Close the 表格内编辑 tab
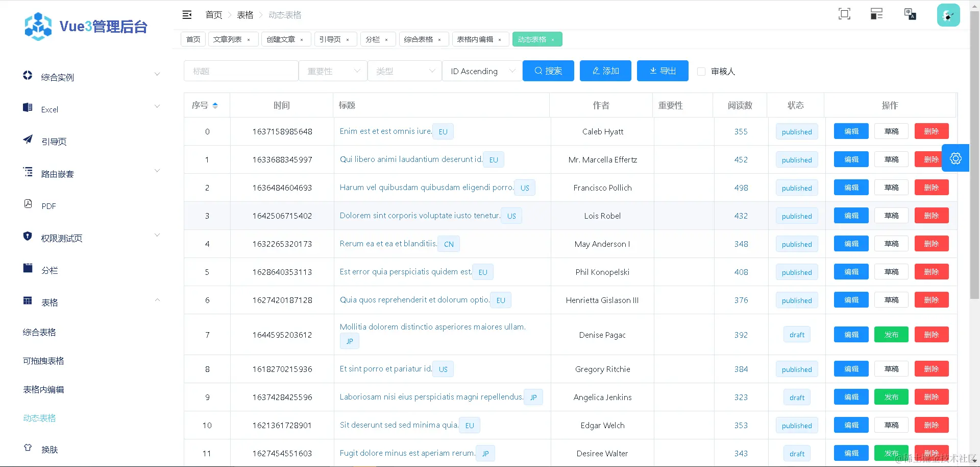This screenshot has height=467, width=980. pyautogui.click(x=500, y=40)
